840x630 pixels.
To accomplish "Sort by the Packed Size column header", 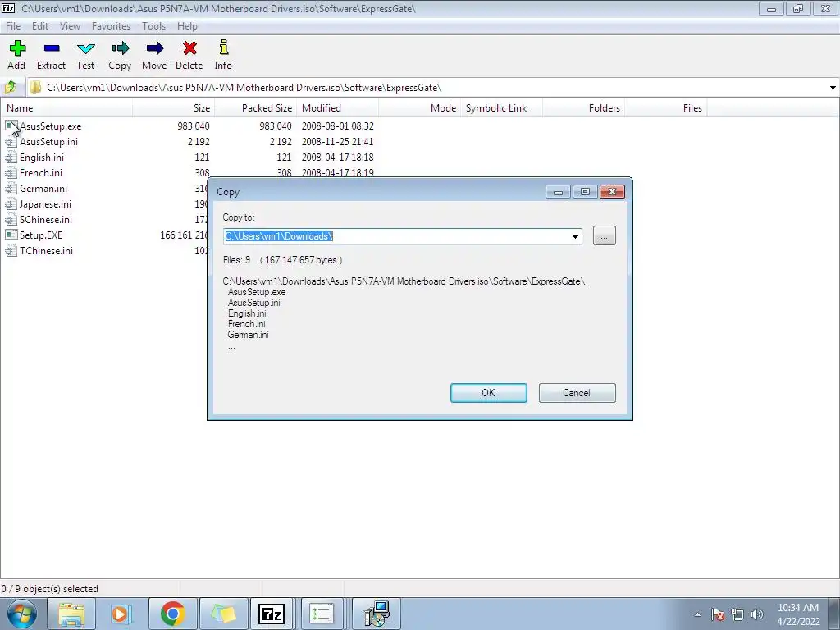I will (256, 108).
